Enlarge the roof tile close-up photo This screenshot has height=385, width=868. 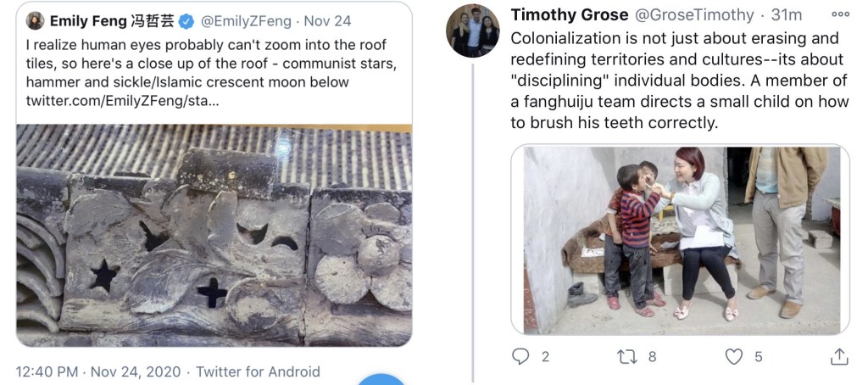(x=214, y=234)
